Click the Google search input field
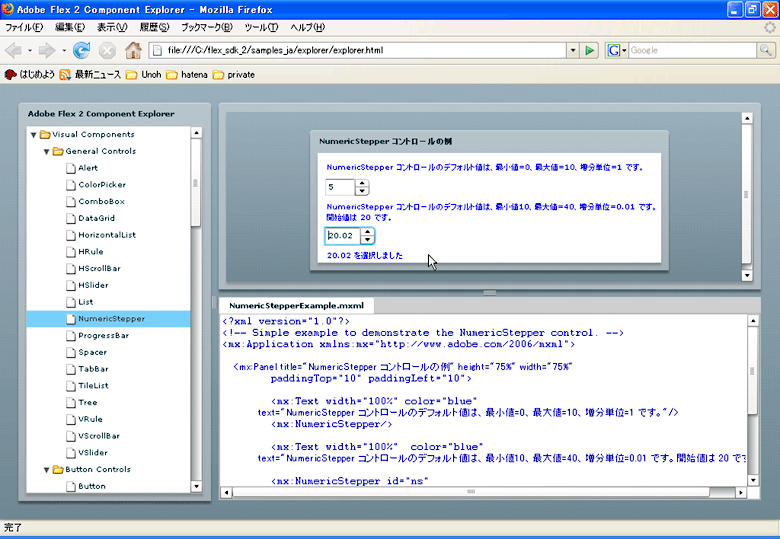The height and width of the screenshot is (539, 780). click(x=692, y=50)
